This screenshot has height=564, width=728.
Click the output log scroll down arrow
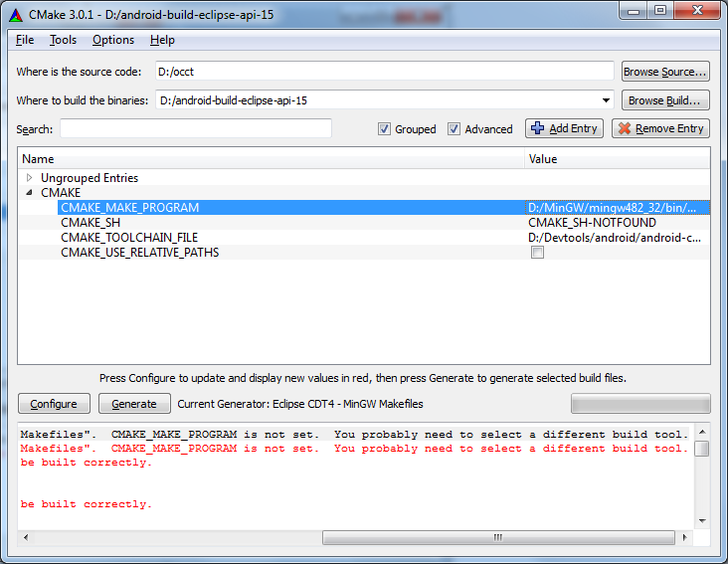[x=702, y=520]
